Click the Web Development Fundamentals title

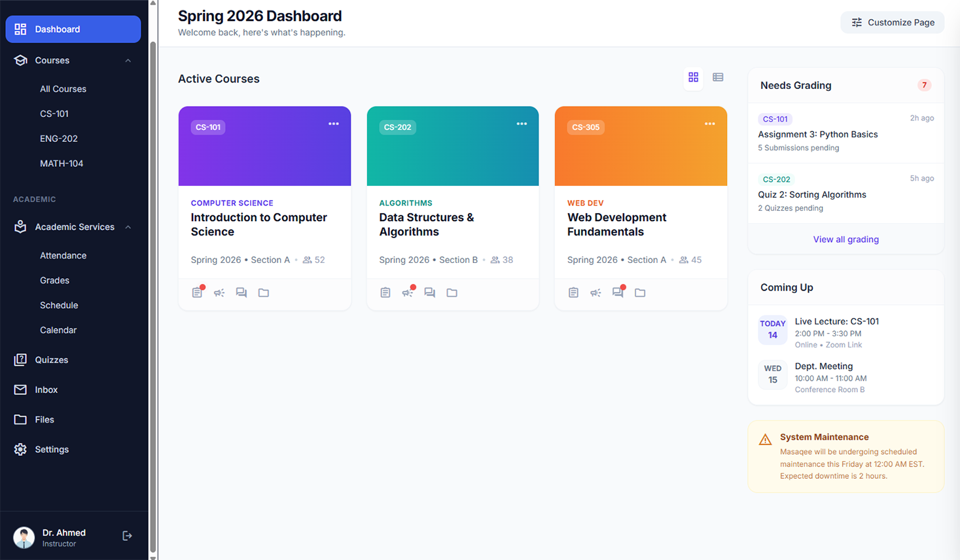tap(616, 224)
